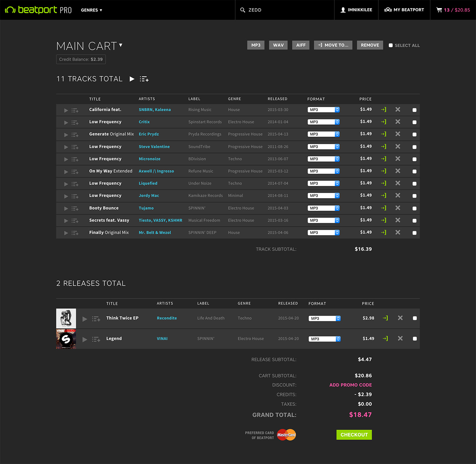
Task: Open Eric Prydz artist page
Action: pyautogui.click(x=149, y=134)
